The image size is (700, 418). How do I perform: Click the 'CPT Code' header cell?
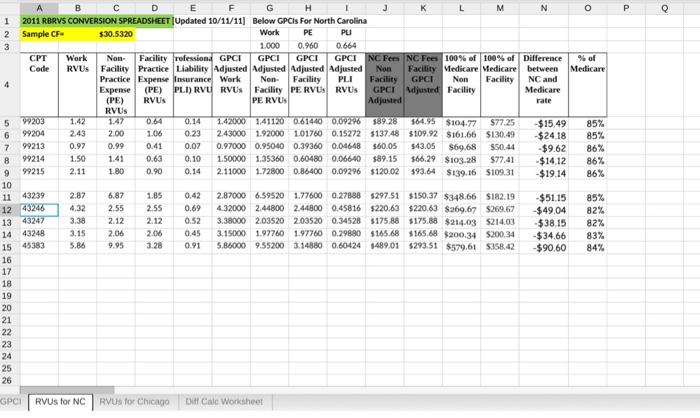39,85
